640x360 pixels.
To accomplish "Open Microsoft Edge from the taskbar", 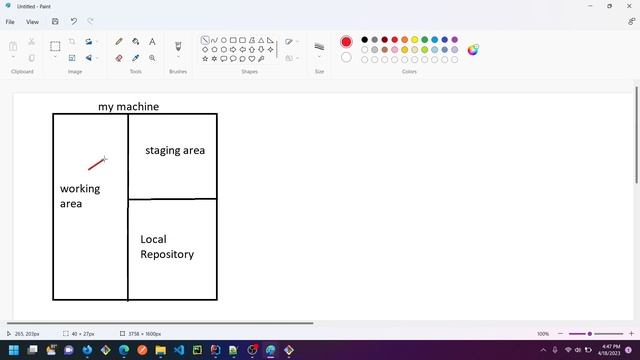I will pyautogui.click(x=124, y=350).
